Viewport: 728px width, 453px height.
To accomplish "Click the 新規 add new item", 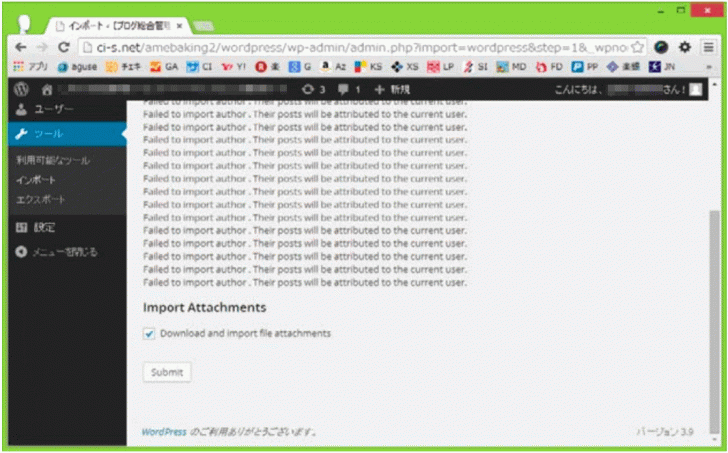I will [x=391, y=89].
